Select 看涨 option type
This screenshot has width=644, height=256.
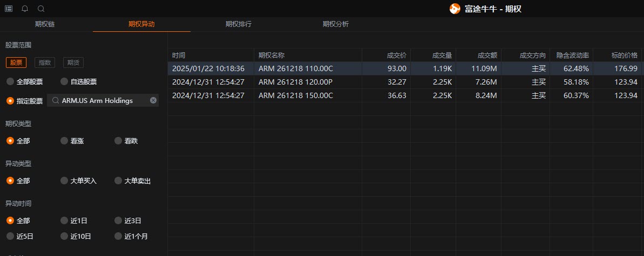72,141
